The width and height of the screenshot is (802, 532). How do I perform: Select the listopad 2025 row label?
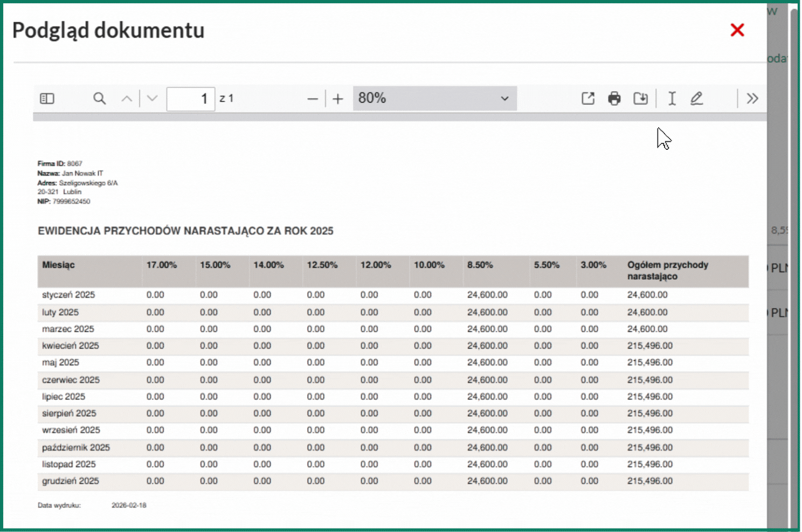point(68,464)
